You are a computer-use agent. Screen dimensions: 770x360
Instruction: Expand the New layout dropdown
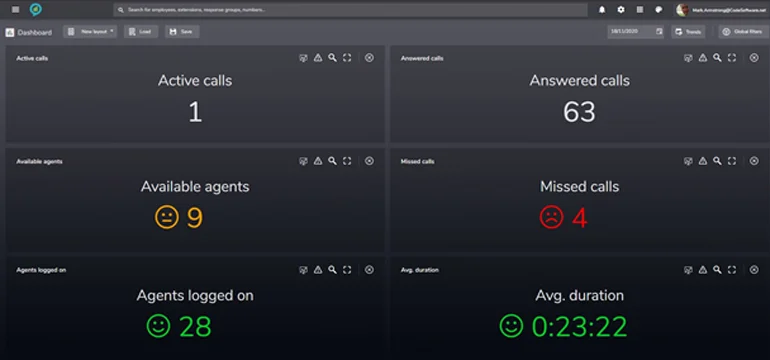(90, 32)
